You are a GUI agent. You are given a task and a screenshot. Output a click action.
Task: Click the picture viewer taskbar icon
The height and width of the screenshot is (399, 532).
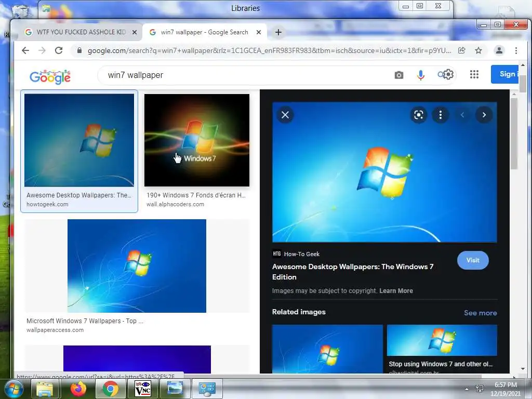pos(175,389)
